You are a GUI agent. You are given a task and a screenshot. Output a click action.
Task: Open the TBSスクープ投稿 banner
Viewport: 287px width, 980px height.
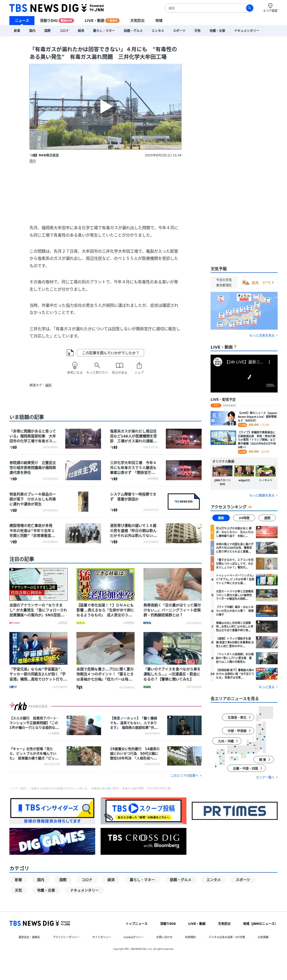[143, 811]
